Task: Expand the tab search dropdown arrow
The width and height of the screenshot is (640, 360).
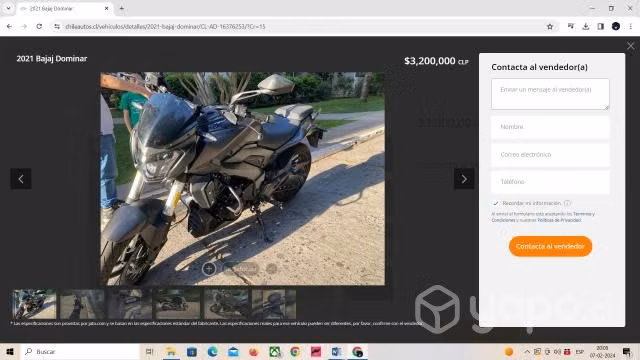Action: click(x=8, y=8)
